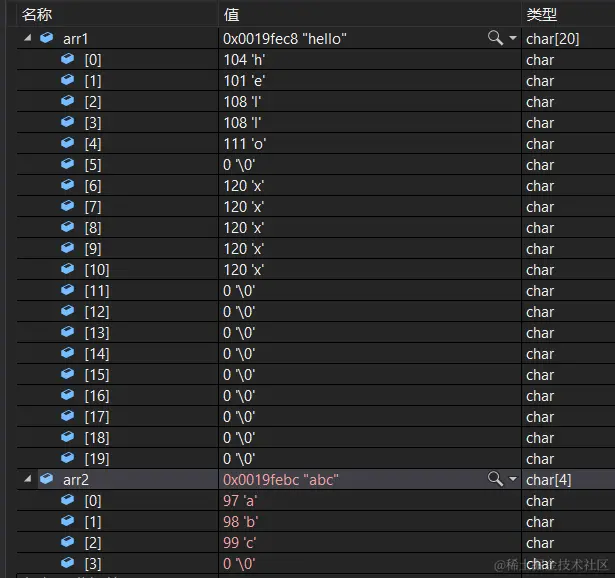Viewport: 615px width, 578px height.
Task: Select arr1 index [16] row name
Action: point(97,396)
